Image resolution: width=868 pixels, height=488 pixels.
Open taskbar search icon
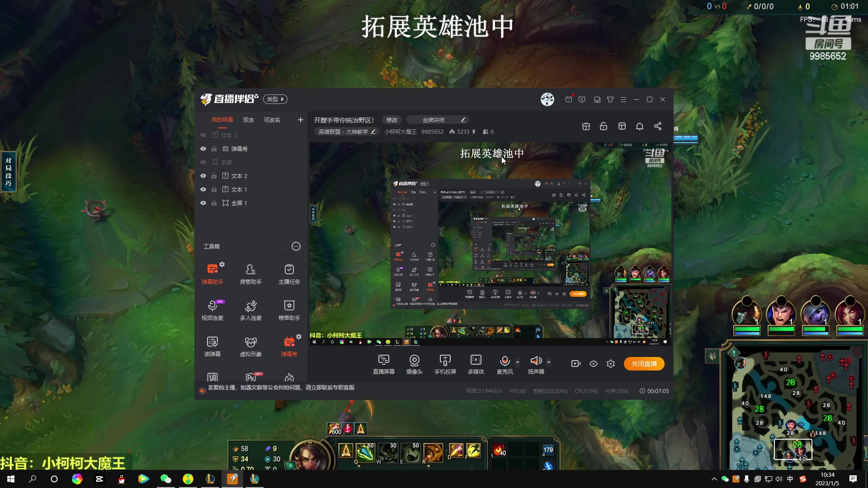point(33,479)
